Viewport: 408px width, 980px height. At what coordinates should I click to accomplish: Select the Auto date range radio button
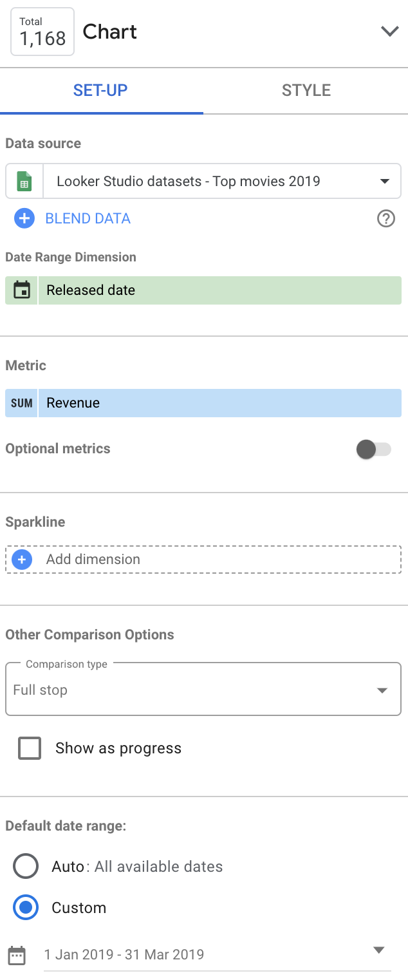tap(26, 867)
